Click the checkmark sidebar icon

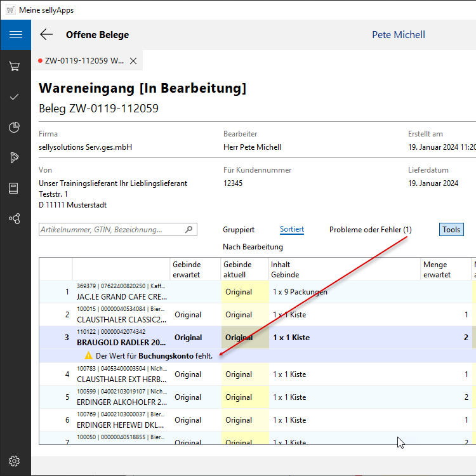pos(15,96)
